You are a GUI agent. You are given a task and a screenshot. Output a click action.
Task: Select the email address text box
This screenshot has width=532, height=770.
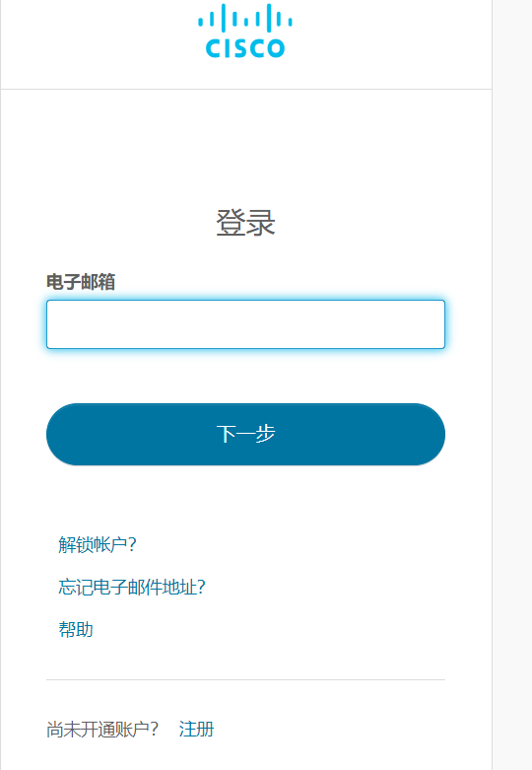[x=245, y=324]
